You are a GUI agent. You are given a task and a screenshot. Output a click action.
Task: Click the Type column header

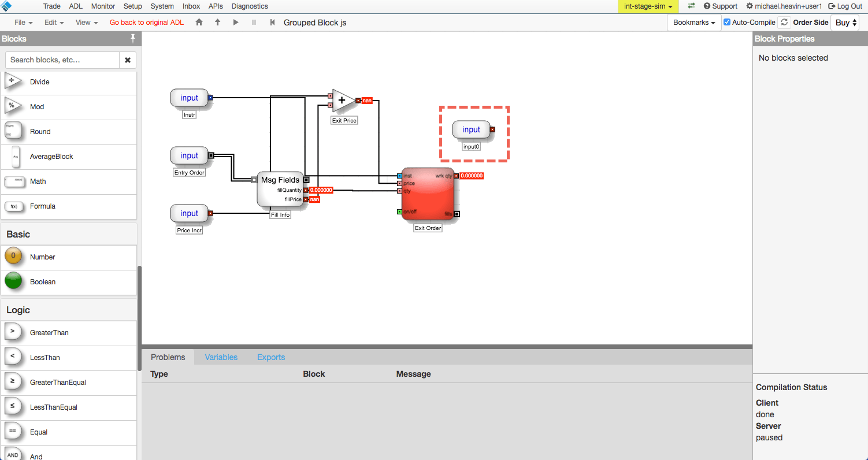tap(159, 374)
